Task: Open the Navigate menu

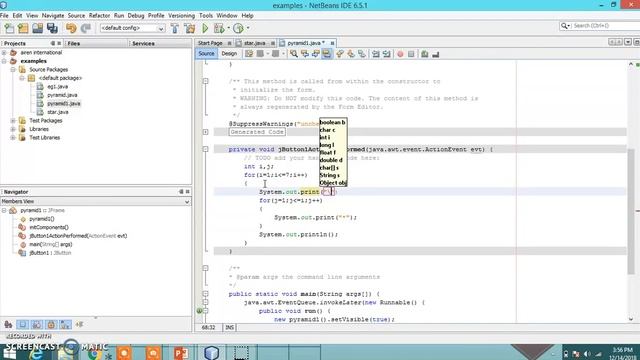Action: click(x=53, y=16)
